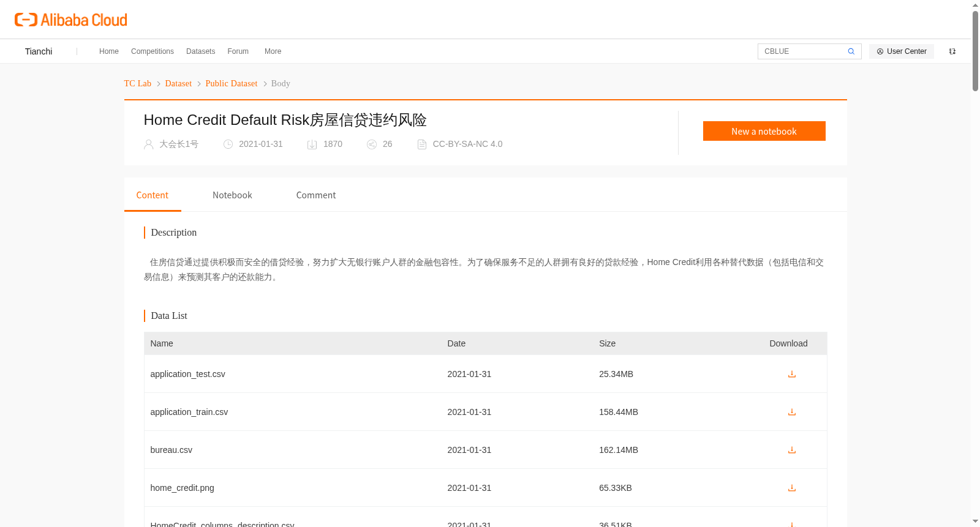Click the clock icon beside 2021-01-31
This screenshot has height=527, width=980.
pos(228,144)
